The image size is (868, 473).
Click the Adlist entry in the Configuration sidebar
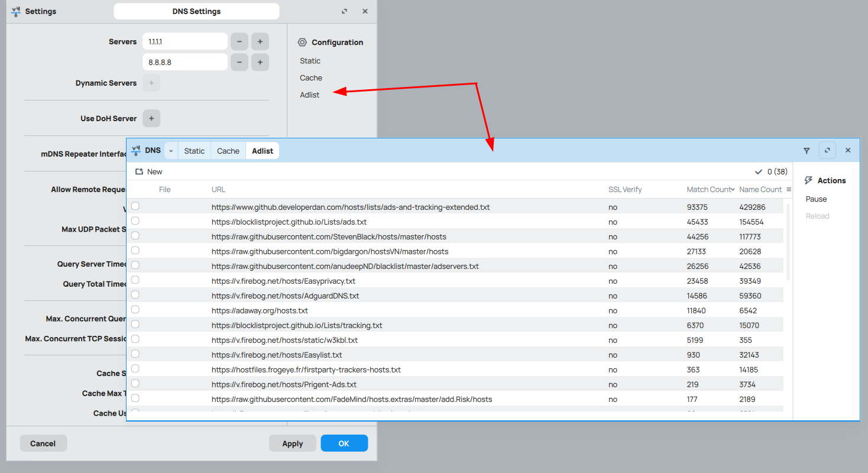click(309, 94)
